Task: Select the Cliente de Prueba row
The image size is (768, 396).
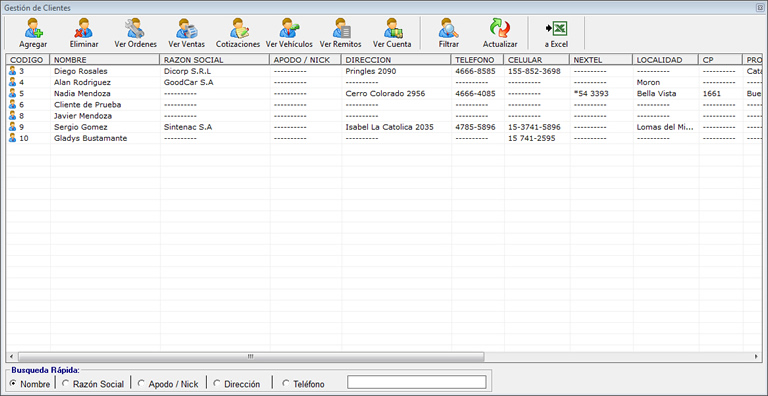Action: 384,105
